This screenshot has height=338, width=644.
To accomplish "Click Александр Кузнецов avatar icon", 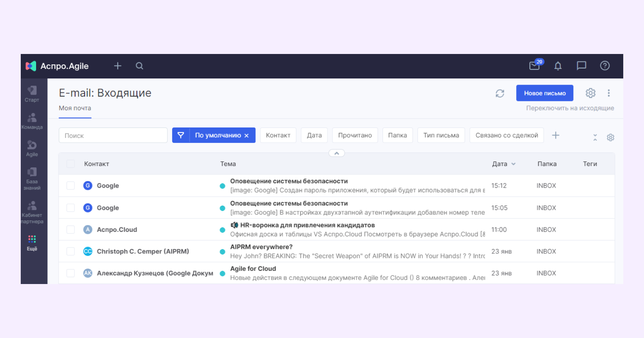I will pos(88,273).
